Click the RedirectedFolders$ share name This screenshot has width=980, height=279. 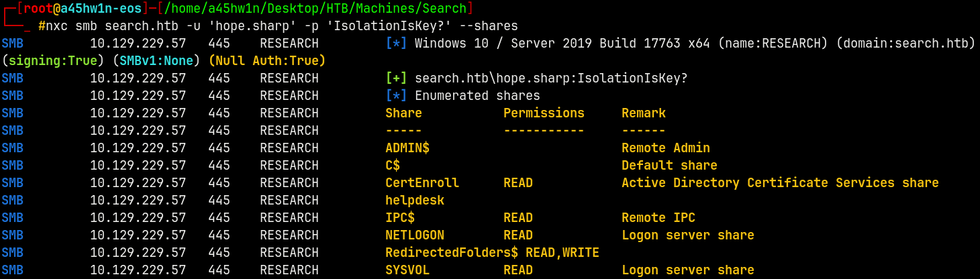click(452, 253)
